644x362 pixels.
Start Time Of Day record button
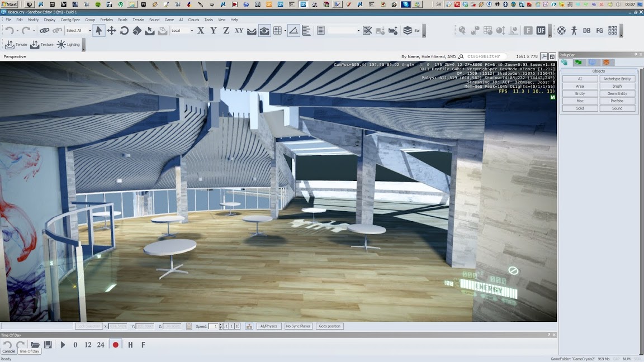(x=116, y=345)
